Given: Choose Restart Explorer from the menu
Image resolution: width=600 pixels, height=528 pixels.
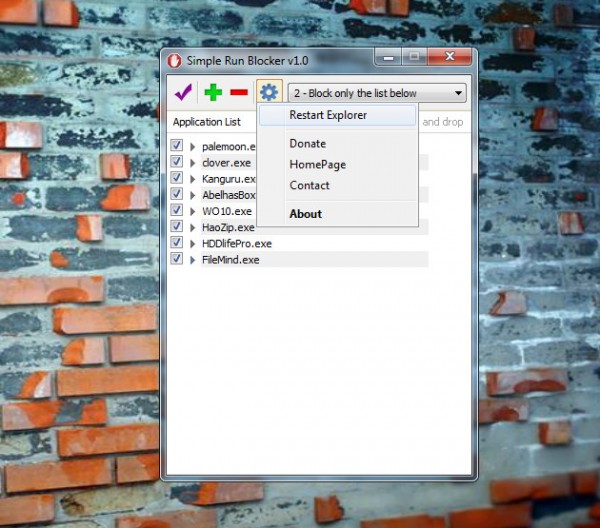Looking at the screenshot, I should point(338,115).
